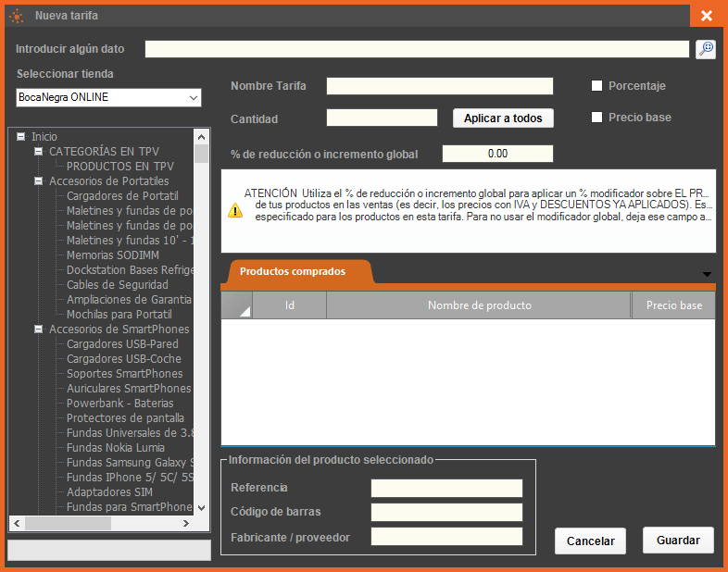Sort by Nombre de producto column header

(x=479, y=305)
